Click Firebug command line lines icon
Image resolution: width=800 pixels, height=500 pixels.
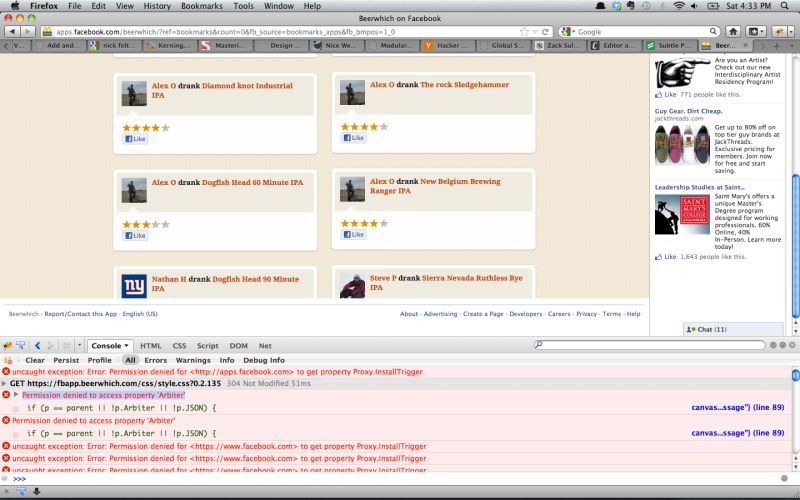coord(66,345)
